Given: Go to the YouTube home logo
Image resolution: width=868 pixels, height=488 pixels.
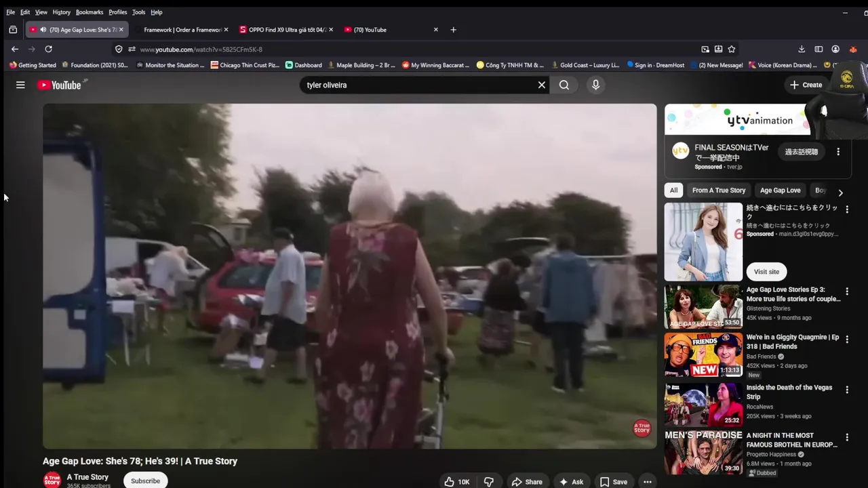Looking at the screenshot, I should [59, 85].
